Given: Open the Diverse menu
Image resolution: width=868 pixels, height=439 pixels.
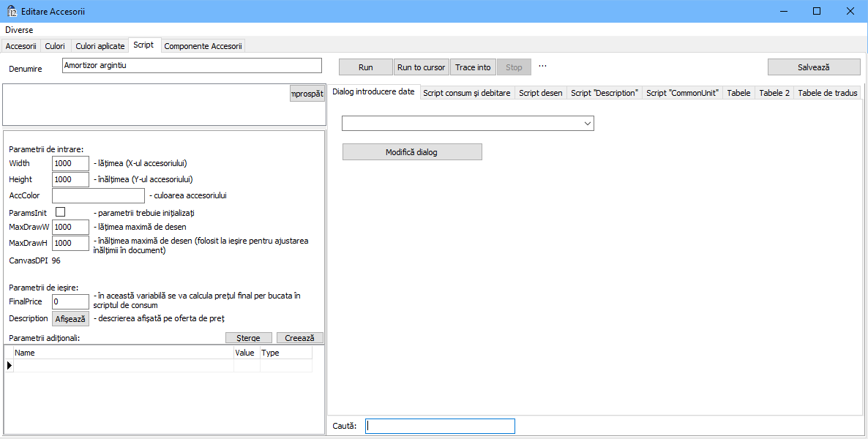Looking at the screenshot, I should [19, 30].
